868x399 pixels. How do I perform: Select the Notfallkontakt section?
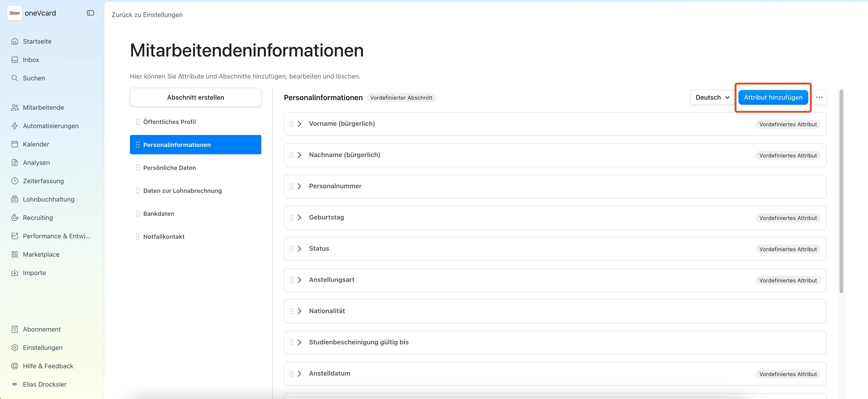click(x=195, y=236)
